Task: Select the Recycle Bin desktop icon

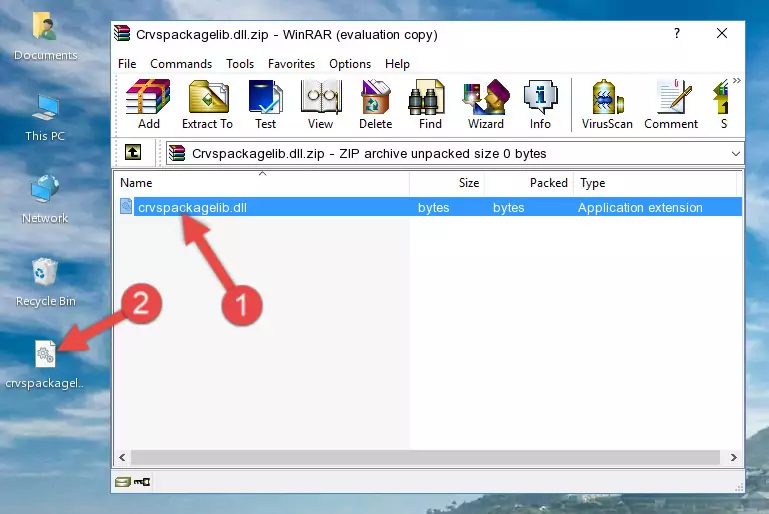Action: [45, 283]
